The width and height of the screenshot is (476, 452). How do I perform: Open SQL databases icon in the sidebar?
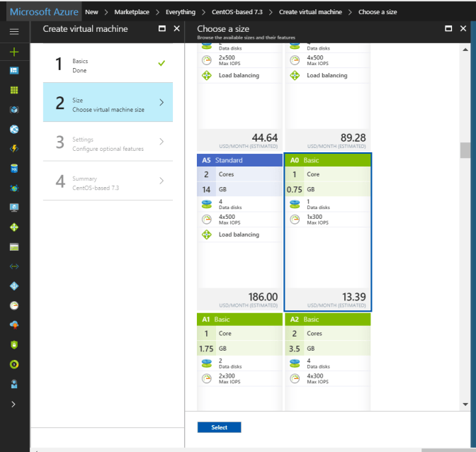click(x=14, y=169)
